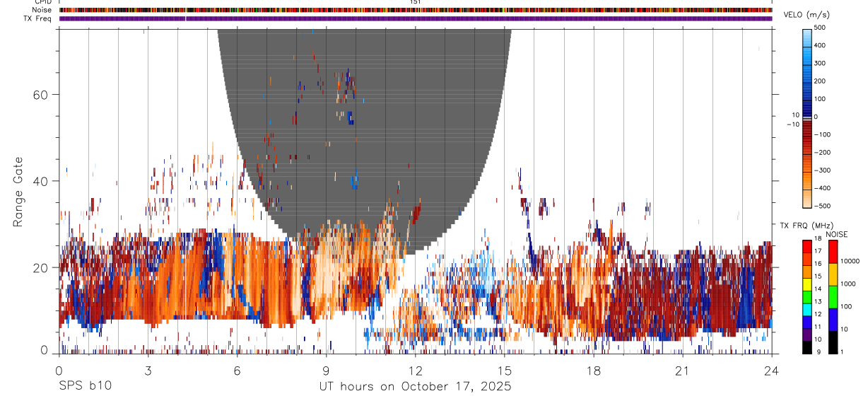
Task: Click the x-axis tick label '18'
Action: [x=593, y=371]
